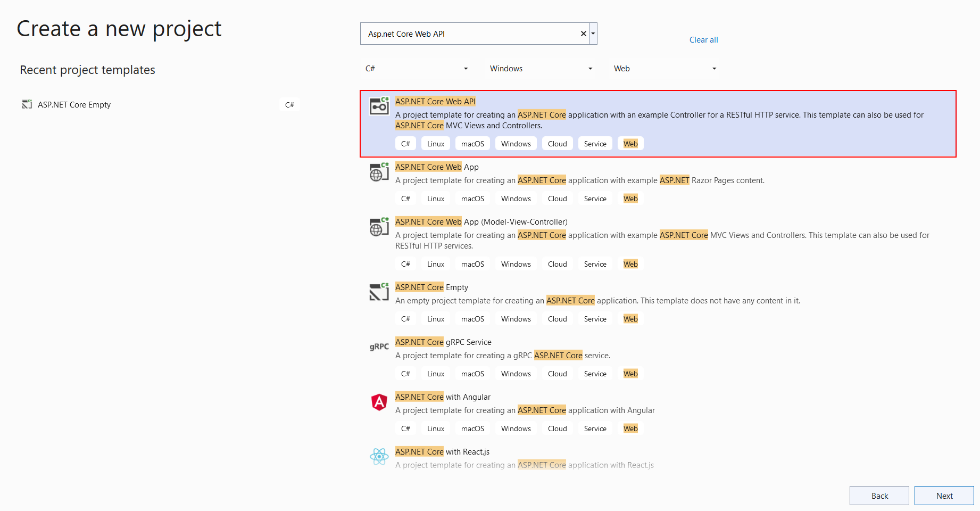This screenshot has width=980, height=511.
Task: Clear the search box with the X
Action: click(x=584, y=34)
